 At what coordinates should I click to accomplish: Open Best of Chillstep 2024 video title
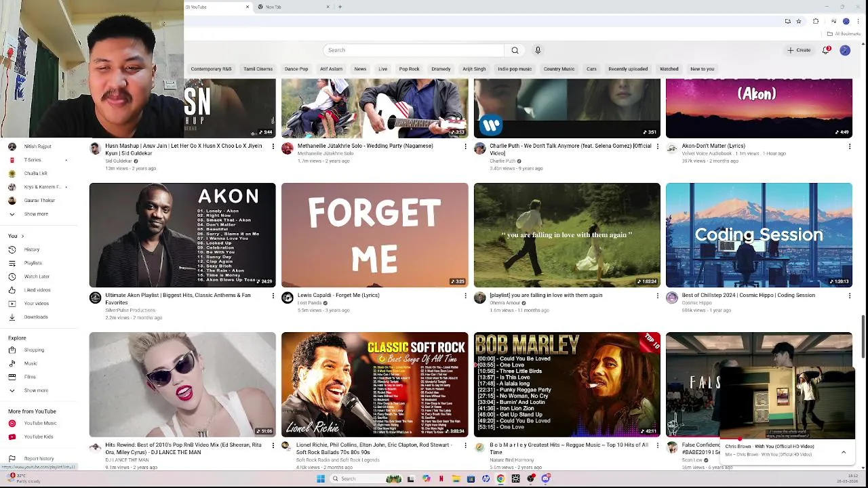[x=748, y=296]
